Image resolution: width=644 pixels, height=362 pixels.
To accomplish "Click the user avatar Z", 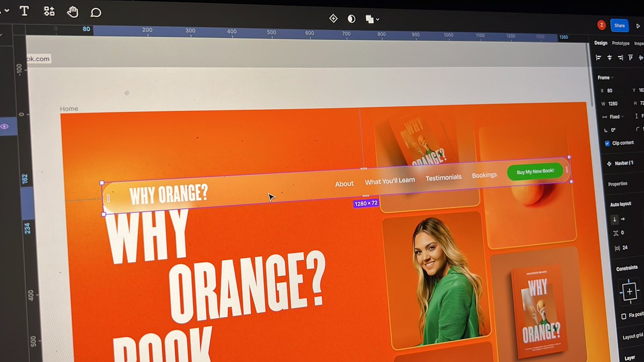I will click(x=602, y=25).
